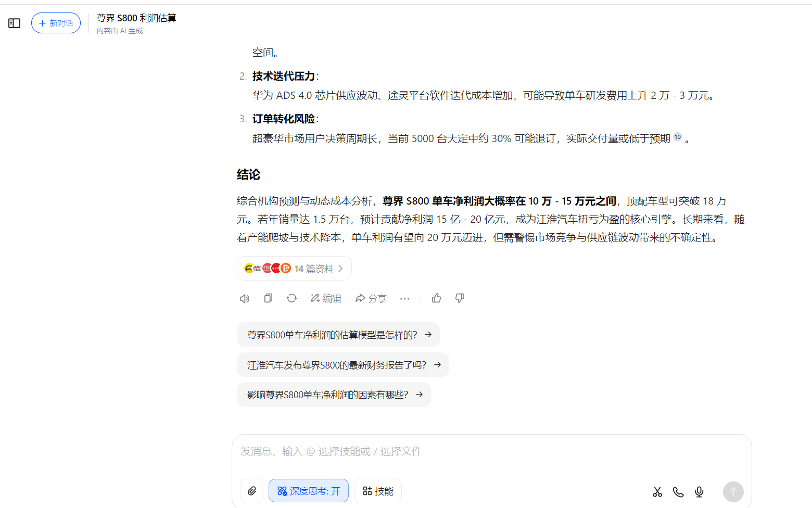812x508 pixels.
Task: Start a voice call with phone icon
Action: pyautogui.click(x=678, y=492)
